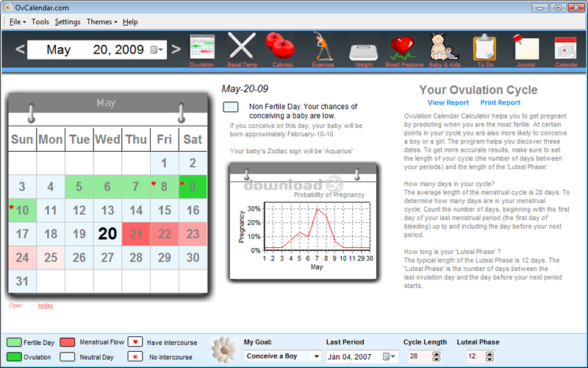Go to previous date with left arrow
The height and width of the screenshot is (368, 588).
point(20,49)
